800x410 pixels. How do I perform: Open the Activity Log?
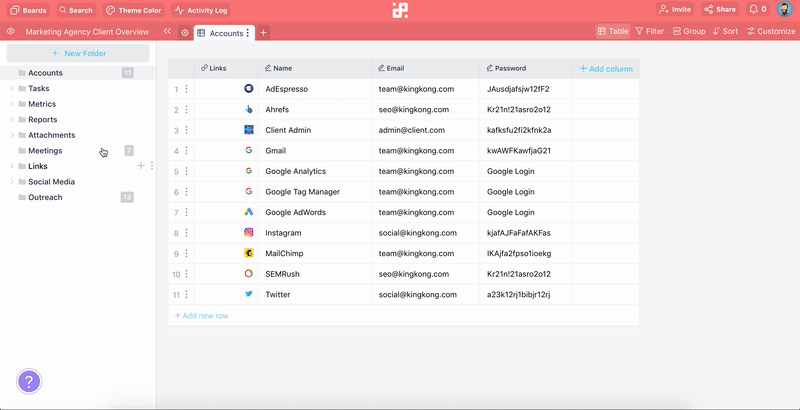point(201,10)
